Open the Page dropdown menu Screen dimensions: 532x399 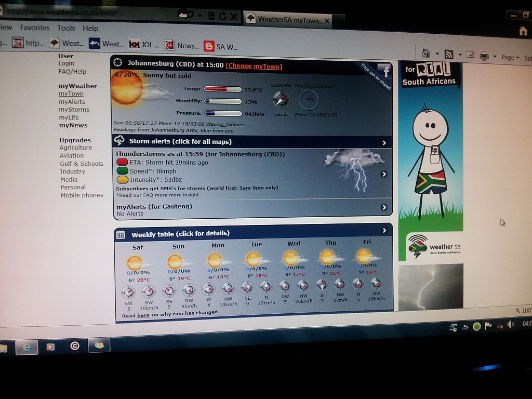coord(510,57)
